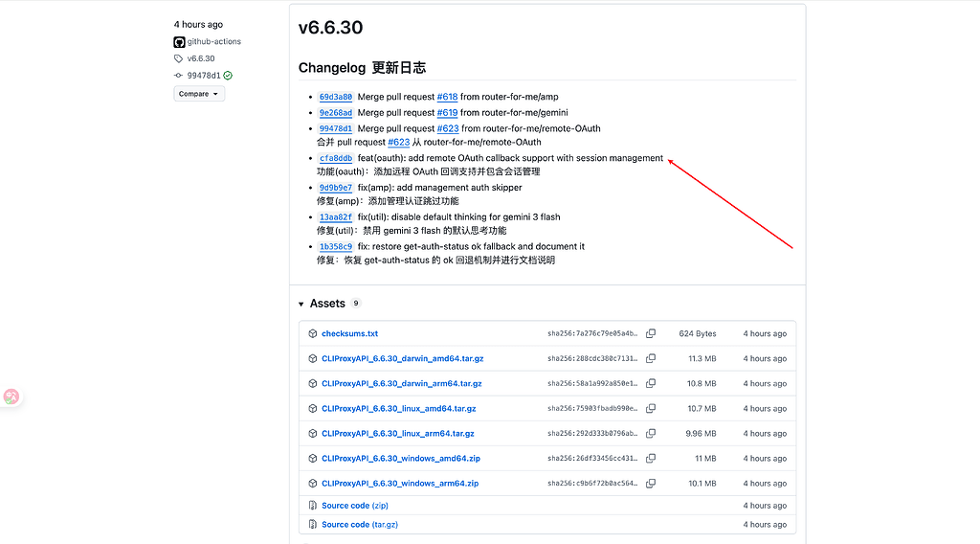The height and width of the screenshot is (544, 980).
Task: Click the green verified check icon
Action: tap(228, 75)
